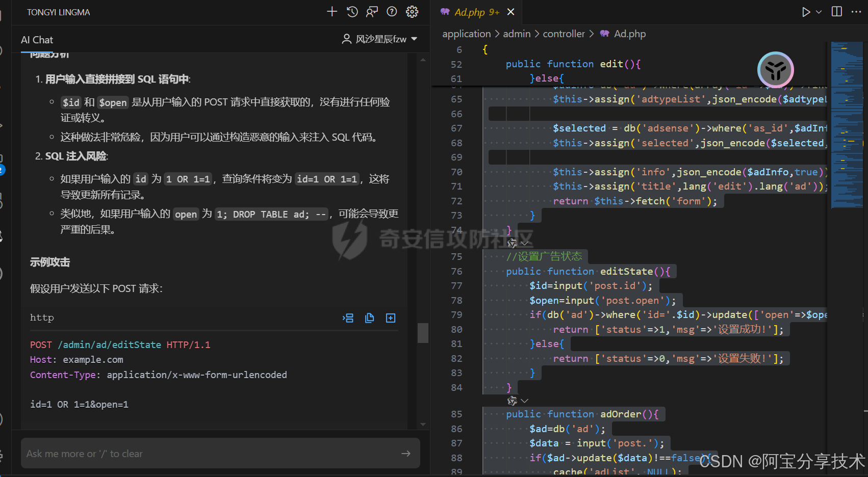Click the Tongyi code lens icon above editState
The width and height of the screenshot is (868, 477).
pos(512,243)
